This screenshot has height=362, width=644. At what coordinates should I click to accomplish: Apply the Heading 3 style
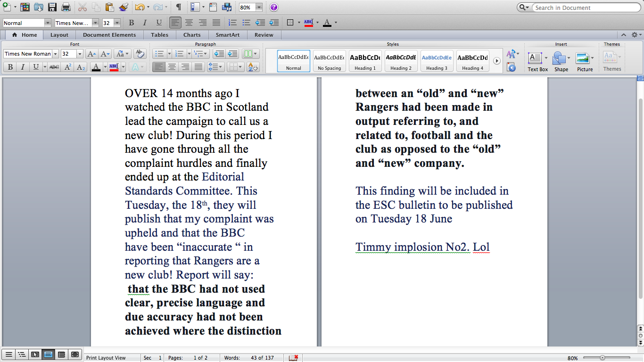[x=437, y=61]
